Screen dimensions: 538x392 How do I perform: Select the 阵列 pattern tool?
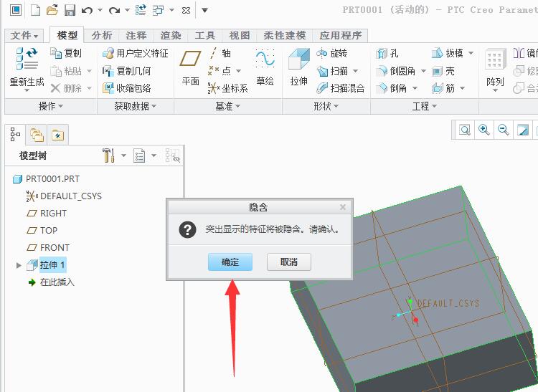click(495, 70)
